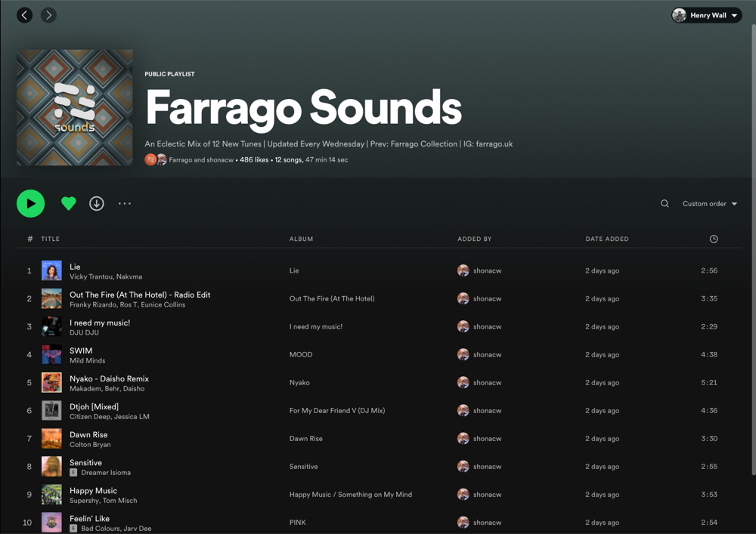Open the Henry Wall account menu
The image size is (756, 534).
click(x=705, y=14)
